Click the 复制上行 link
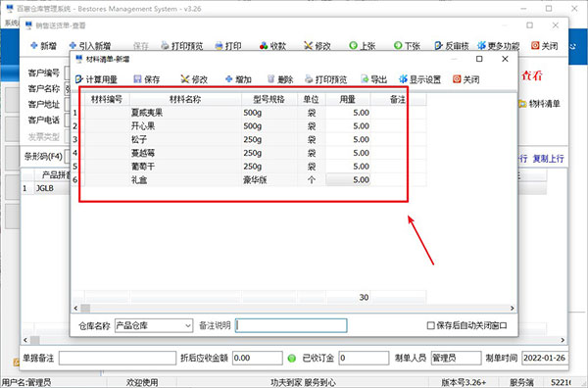Screen dimensions: 588x388 click(548, 159)
